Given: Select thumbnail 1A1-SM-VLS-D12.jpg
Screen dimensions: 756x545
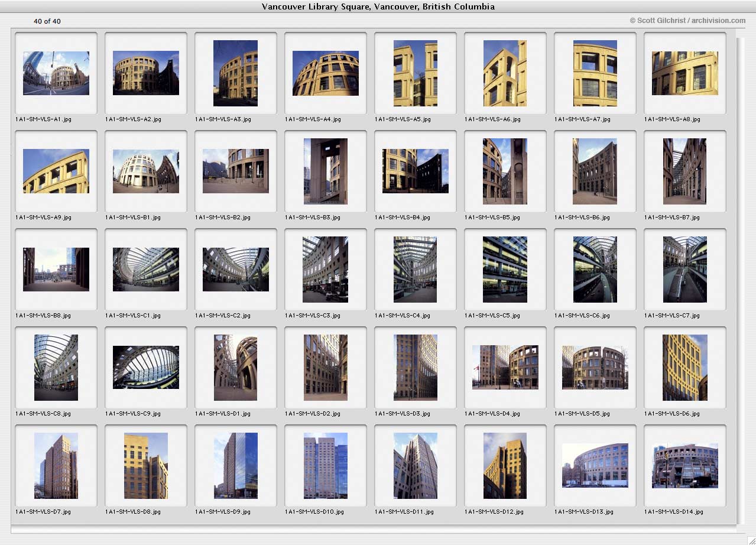Looking at the screenshot, I should (505, 466).
